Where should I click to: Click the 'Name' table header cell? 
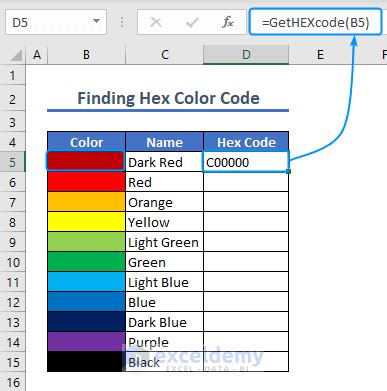click(164, 142)
